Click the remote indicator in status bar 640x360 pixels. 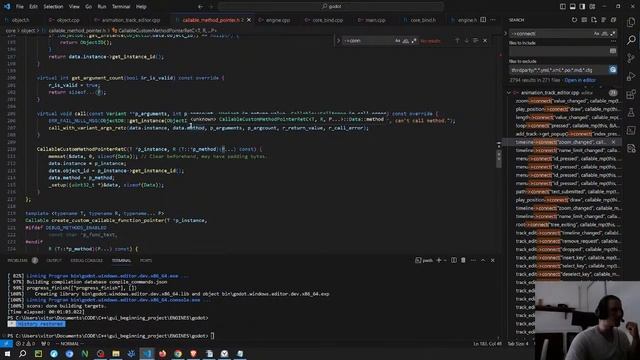click(6, 344)
